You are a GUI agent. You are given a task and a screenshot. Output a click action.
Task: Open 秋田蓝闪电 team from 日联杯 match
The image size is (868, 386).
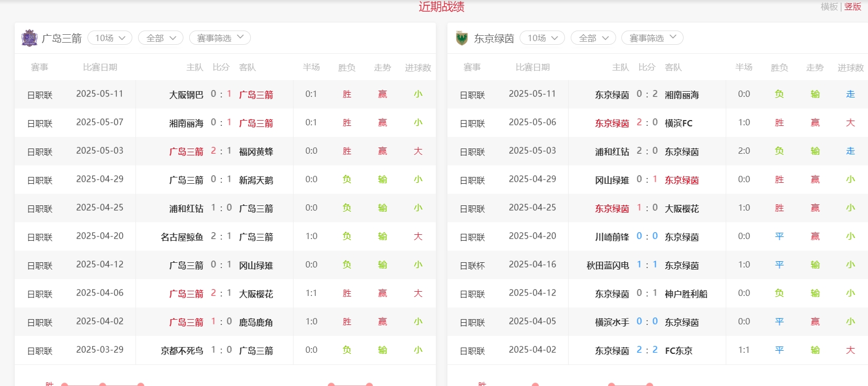pyautogui.click(x=608, y=265)
